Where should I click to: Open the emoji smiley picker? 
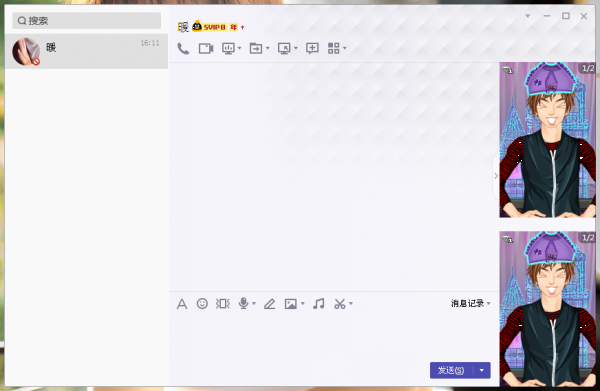tap(202, 304)
